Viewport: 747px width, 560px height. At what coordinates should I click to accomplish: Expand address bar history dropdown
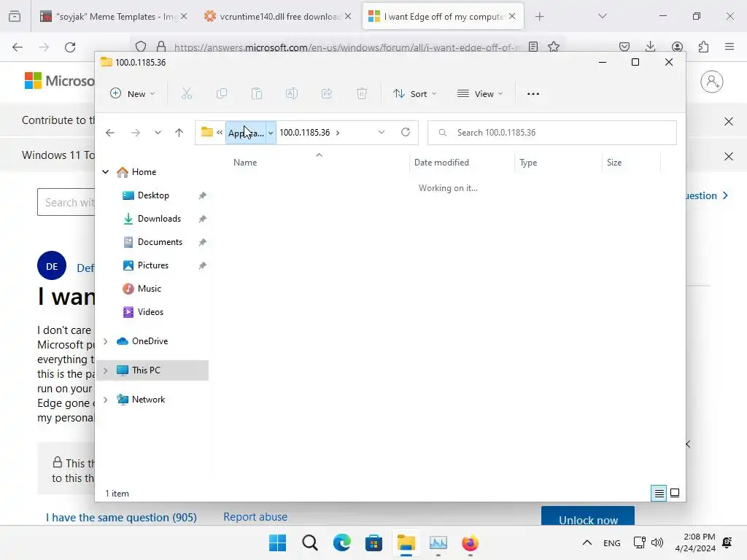(382, 132)
